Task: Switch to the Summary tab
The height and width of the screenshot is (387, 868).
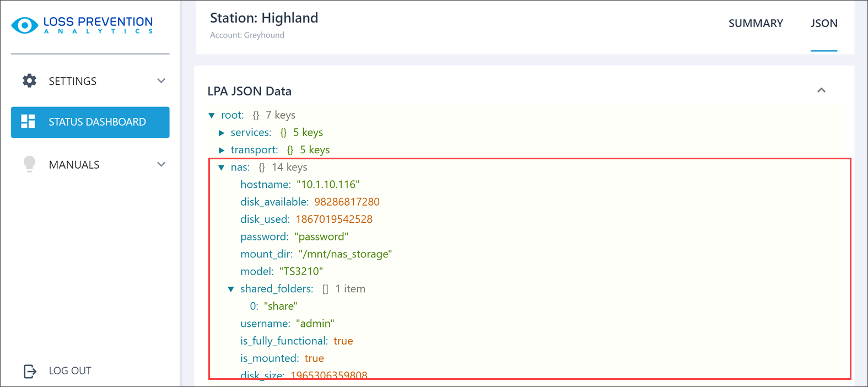Action: [x=756, y=23]
